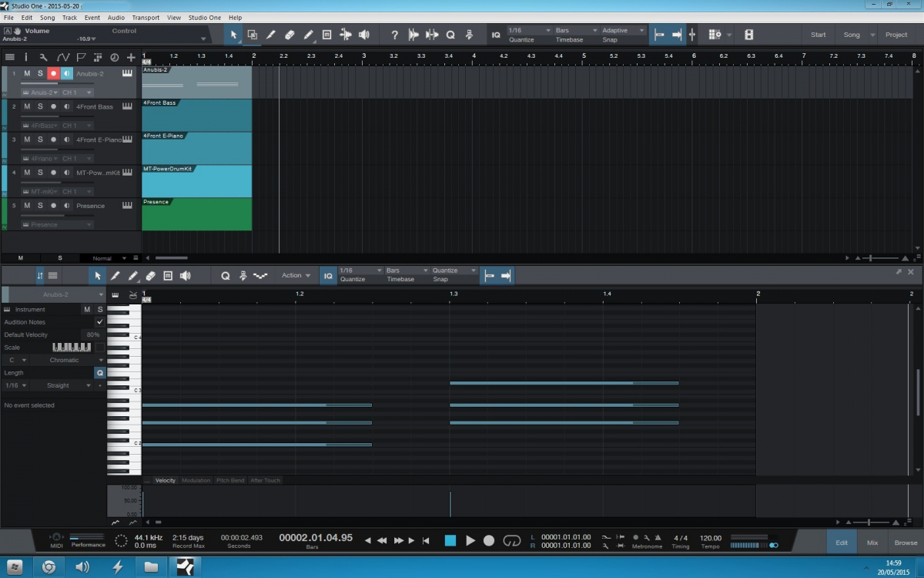Select the Listen speaker tool in main toolbar
The height and width of the screenshot is (578, 924).
(x=363, y=35)
